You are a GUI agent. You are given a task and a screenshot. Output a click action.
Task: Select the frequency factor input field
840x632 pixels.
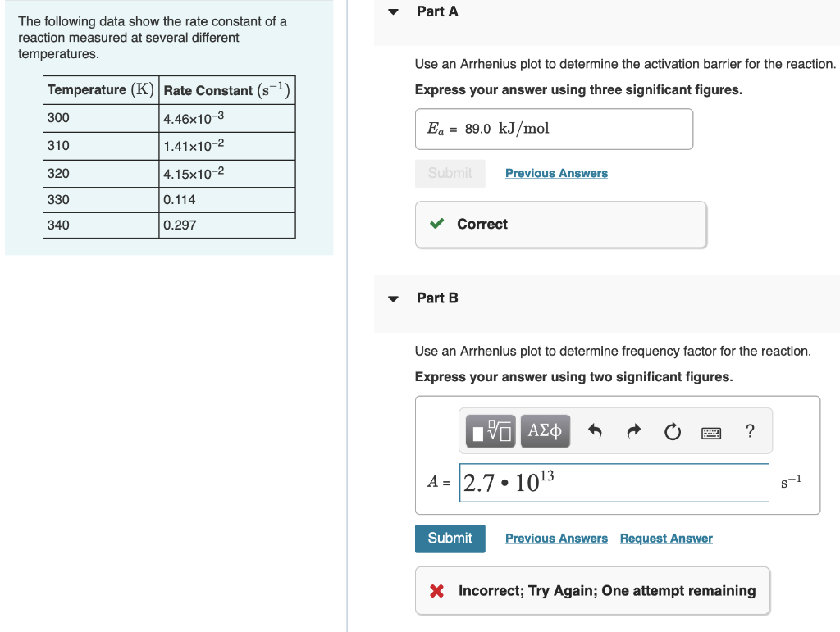point(614,483)
